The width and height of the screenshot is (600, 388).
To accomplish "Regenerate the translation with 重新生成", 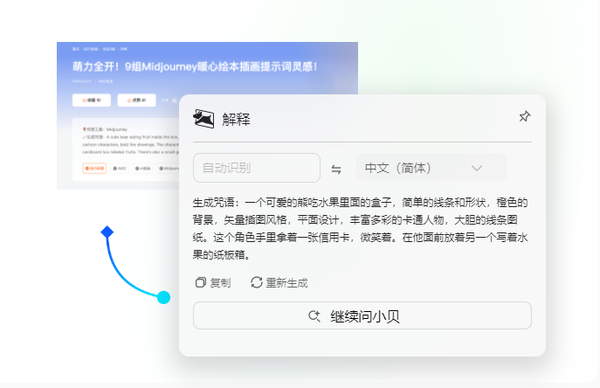I will [279, 283].
